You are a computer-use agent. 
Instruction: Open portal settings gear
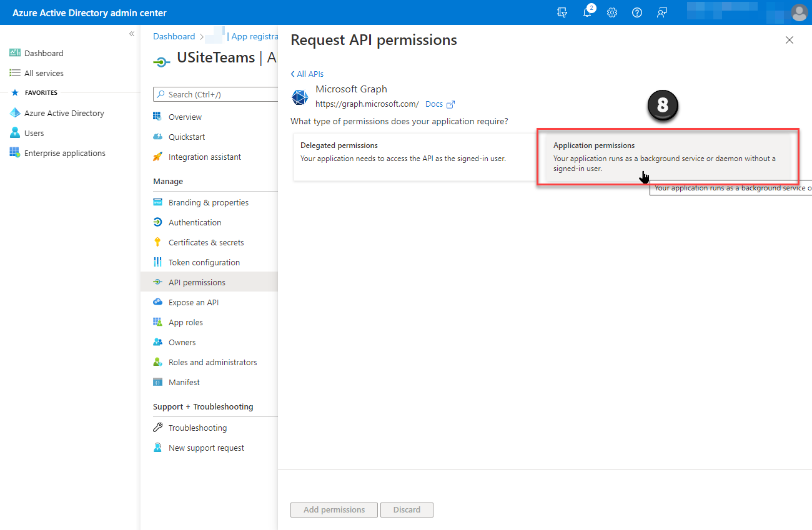tap(612, 12)
